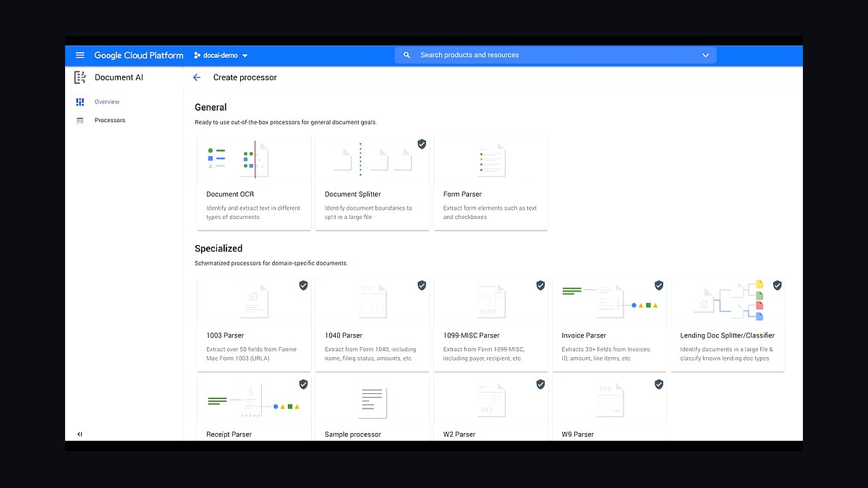Click the shield badge on Document Splitter card

[422, 144]
